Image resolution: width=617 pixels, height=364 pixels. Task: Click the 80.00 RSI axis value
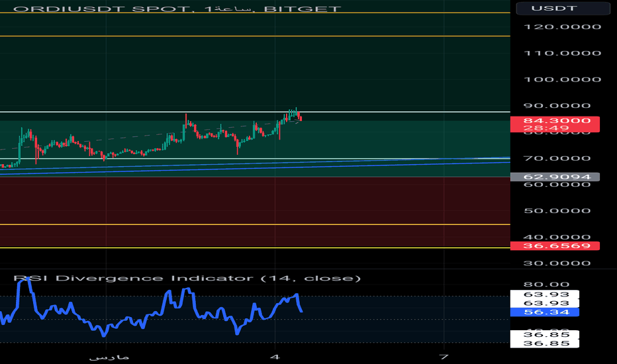pos(547,285)
